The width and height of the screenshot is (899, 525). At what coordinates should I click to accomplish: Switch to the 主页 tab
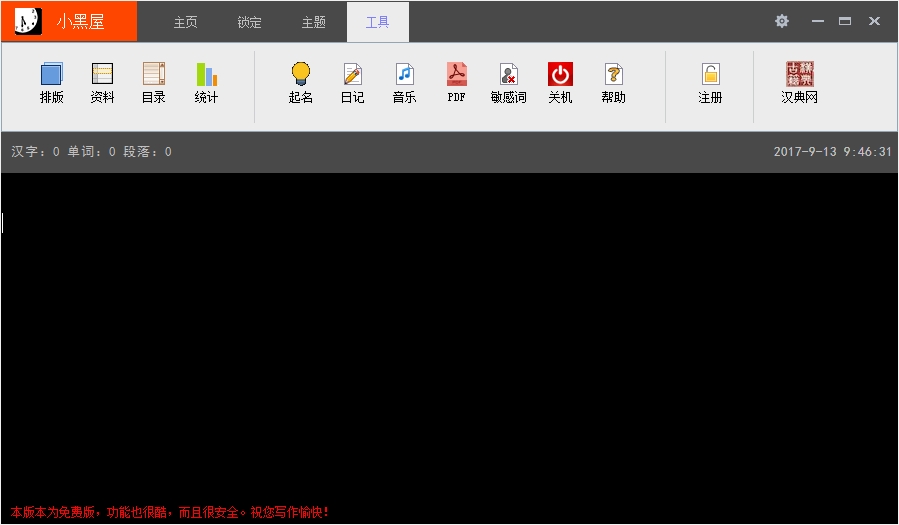pyautogui.click(x=186, y=22)
